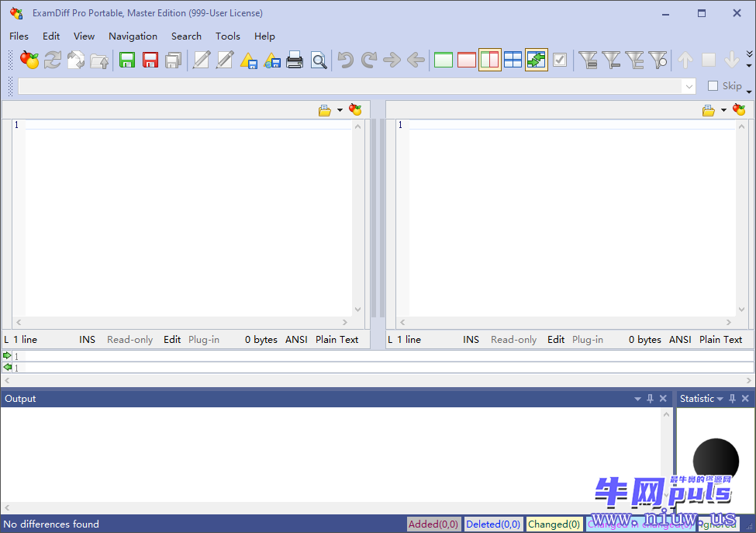Toggle the two-pane side-by-side view
Viewport: 756px width, 533px height.
(490, 61)
